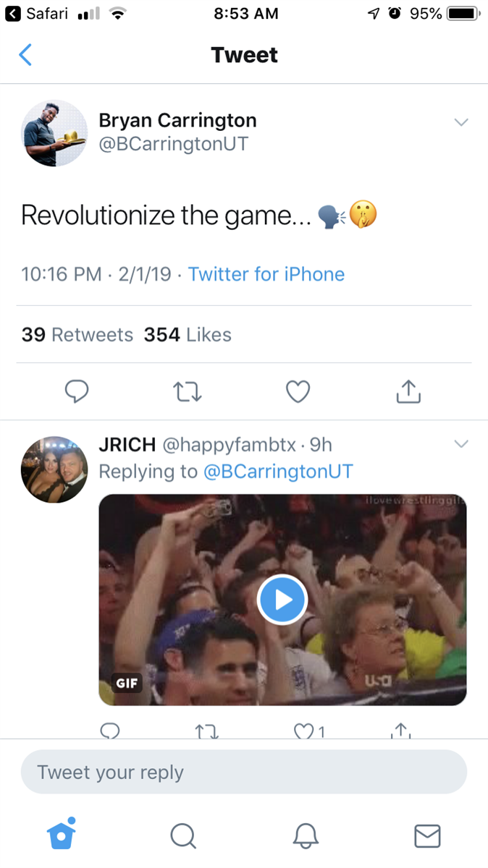Retweet the Revolutionize the game tweet
Screen dimensions: 488x868
click(188, 391)
